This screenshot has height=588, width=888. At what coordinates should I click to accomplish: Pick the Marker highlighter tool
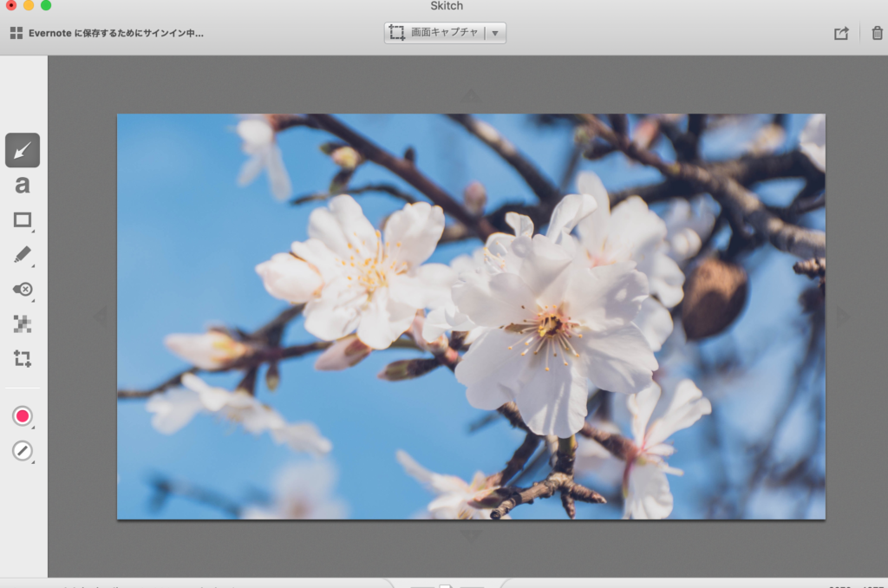[x=23, y=255]
